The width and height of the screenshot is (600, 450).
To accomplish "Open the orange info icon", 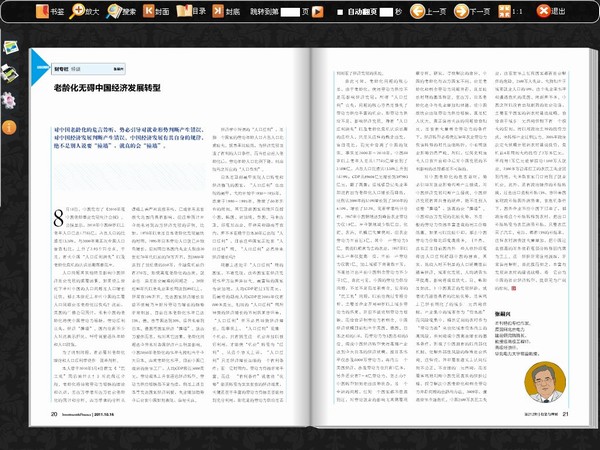I will pyautogui.click(x=9, y=127).
